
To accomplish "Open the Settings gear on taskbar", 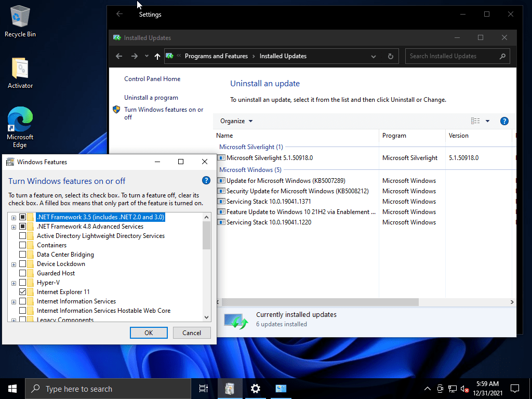I will 255,389.
